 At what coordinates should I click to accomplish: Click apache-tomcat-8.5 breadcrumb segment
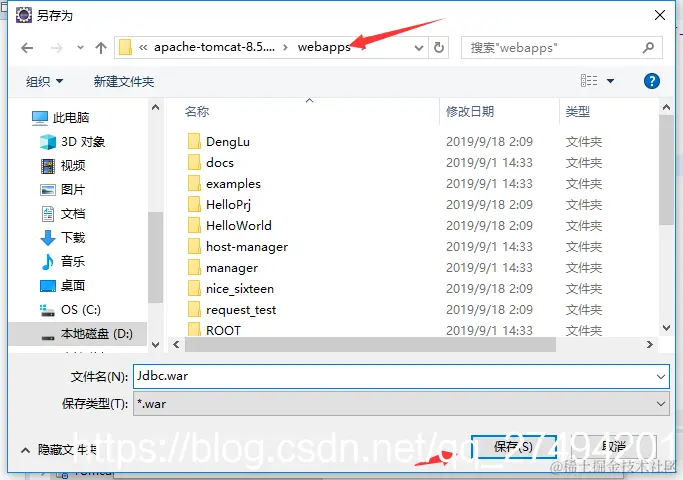(x=214, y=47)
